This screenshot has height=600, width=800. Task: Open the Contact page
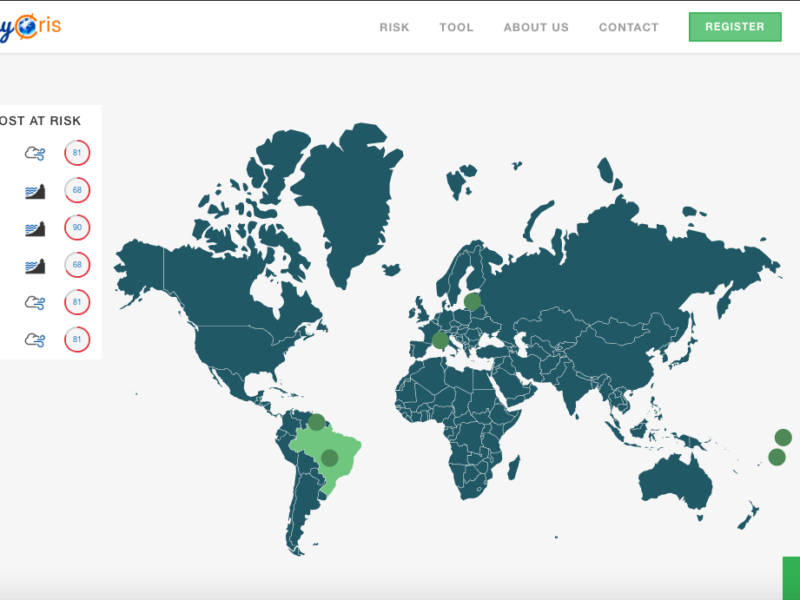click(628, 27)
